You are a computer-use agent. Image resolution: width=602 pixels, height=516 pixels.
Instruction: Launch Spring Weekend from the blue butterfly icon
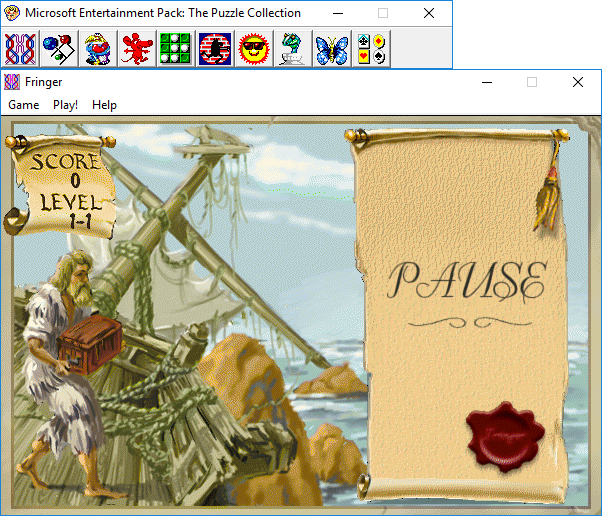(x=332, y=49)
